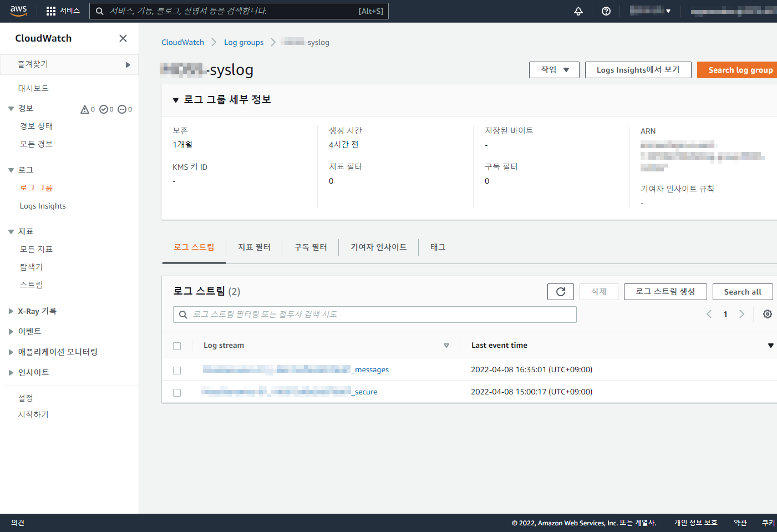Click the insufficient data alarm icon
This screenshot has width=777, height=532.
pyautogui.click(x=122, y=109)
